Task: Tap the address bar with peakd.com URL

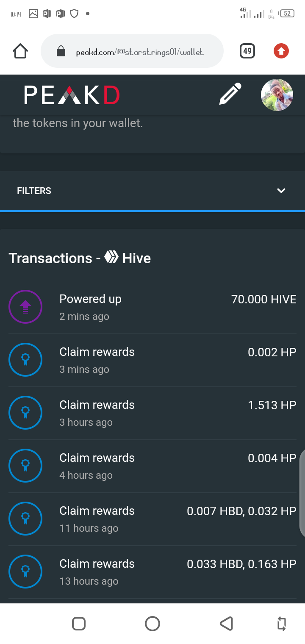Action: tap(132, 51)
